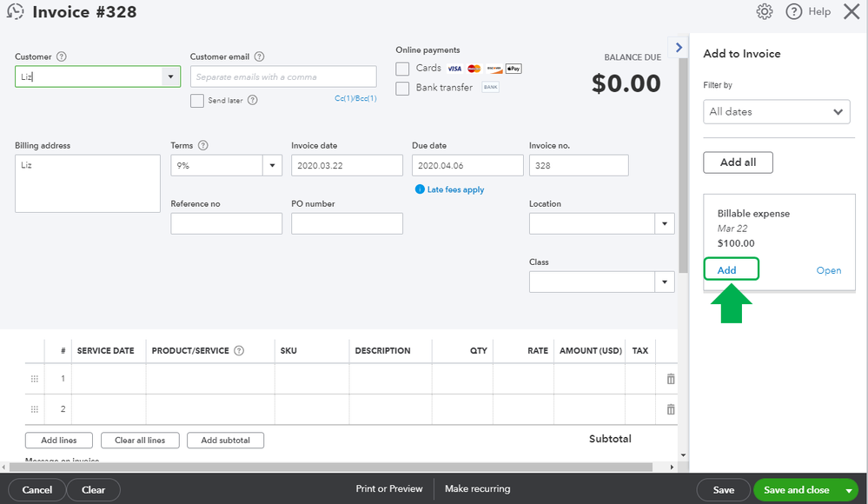Click the PO number field

[347, 223]
